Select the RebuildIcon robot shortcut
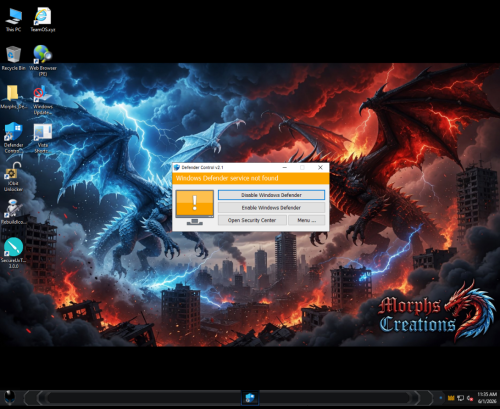The height and width of the screenshot is (409, 500). coord(13,212)
